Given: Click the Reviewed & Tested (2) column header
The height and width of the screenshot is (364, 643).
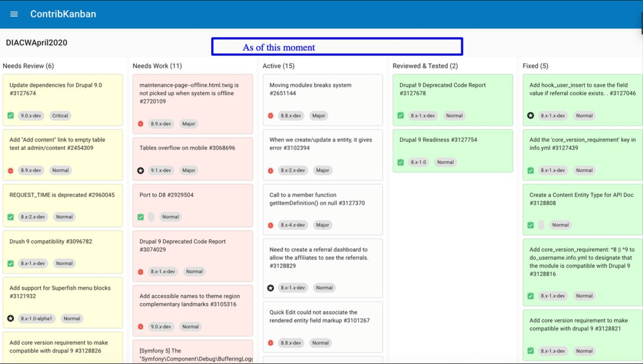Looking at the screenshot, I should coord(425,66).
